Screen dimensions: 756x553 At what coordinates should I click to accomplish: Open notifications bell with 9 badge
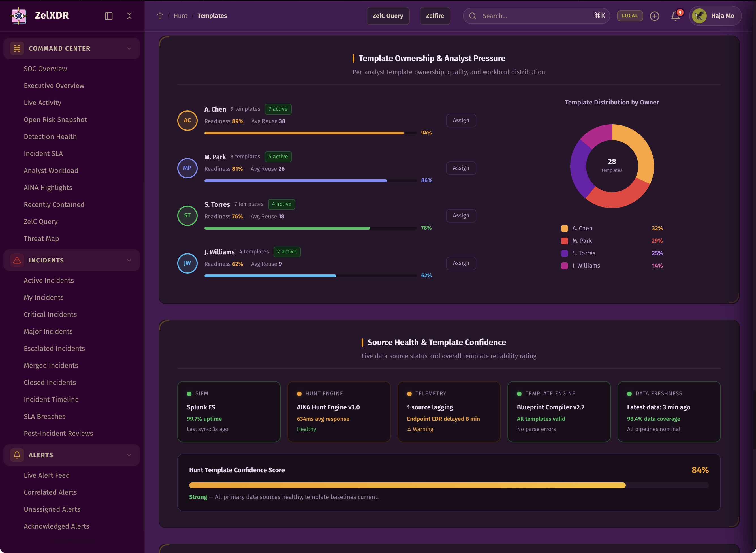coord(675,16)
